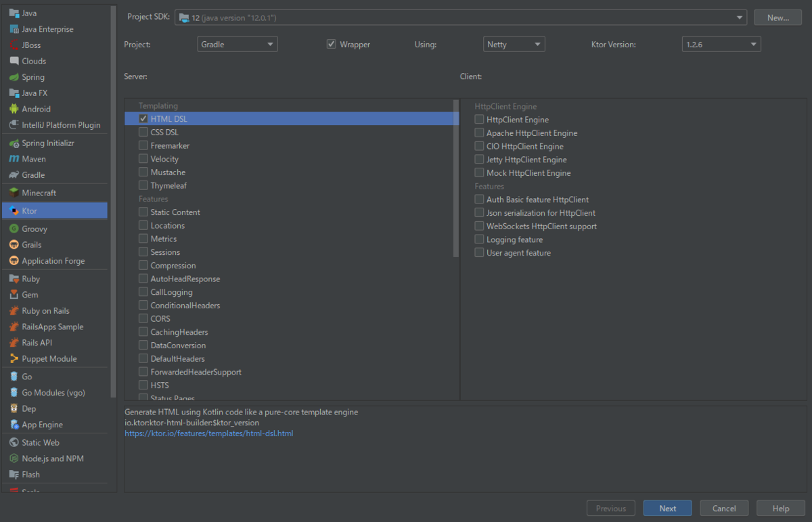Choose the Application Forge icon
This screenshot has width=812, height=522.
point(14,261)
